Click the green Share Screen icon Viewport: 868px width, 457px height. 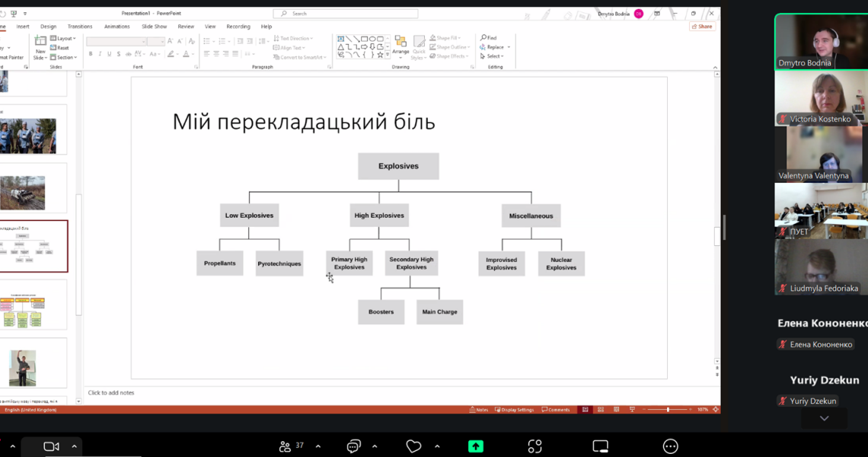click(476, 446)
